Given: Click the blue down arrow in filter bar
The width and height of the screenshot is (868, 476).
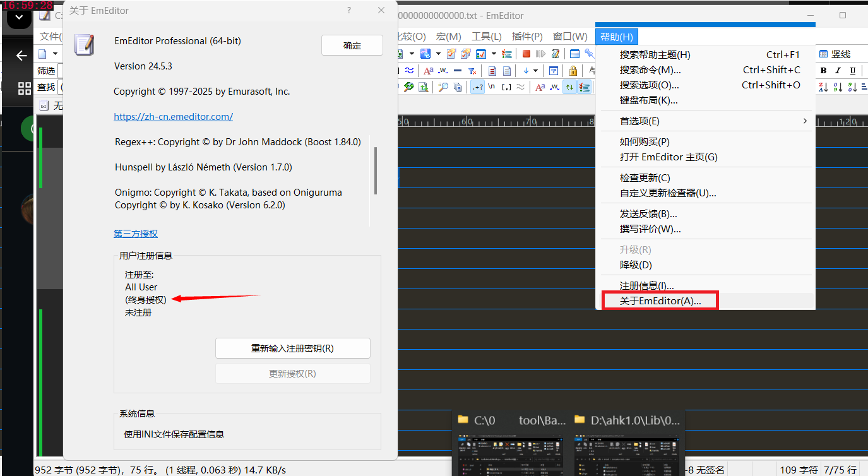Looking at the screenshot, I should 526,71.
